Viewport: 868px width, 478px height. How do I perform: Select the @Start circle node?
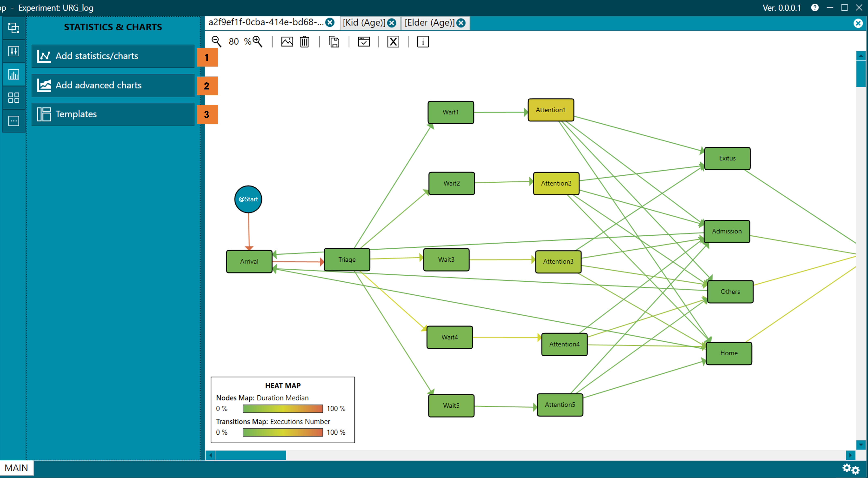(248, 199)
